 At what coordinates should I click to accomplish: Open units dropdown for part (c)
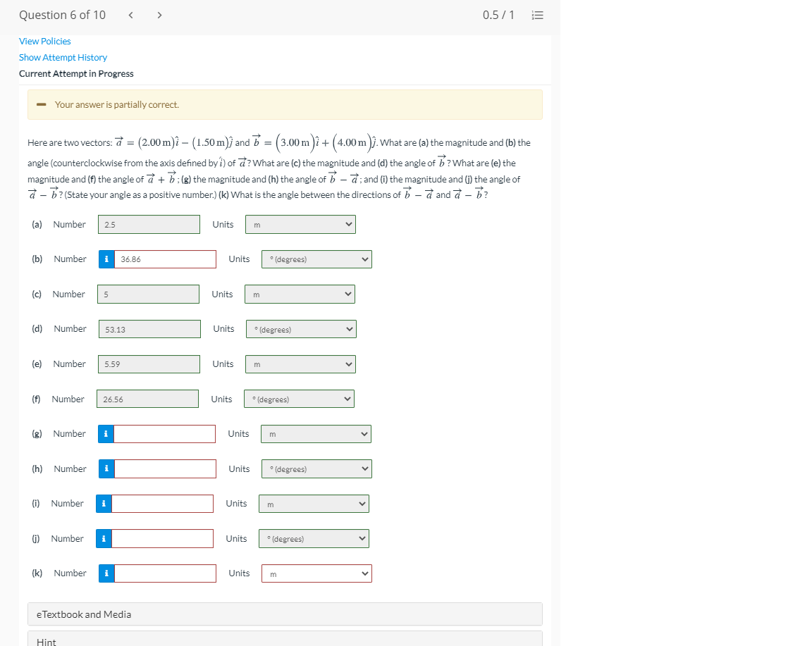300,294
